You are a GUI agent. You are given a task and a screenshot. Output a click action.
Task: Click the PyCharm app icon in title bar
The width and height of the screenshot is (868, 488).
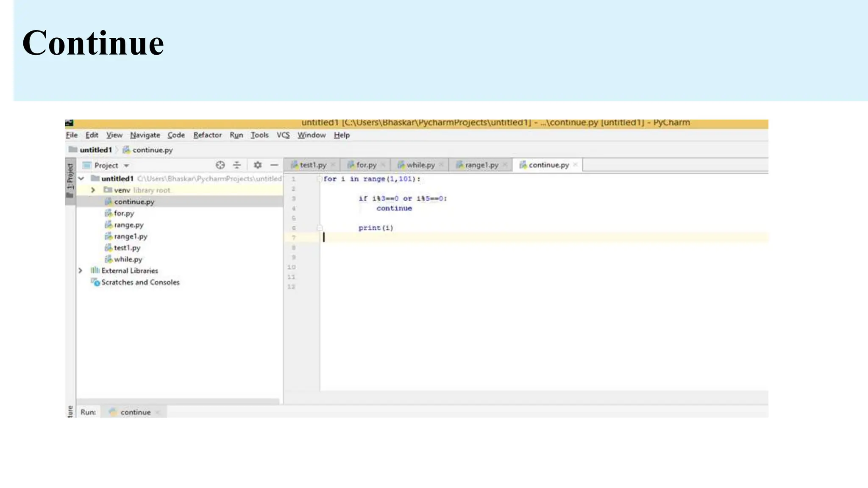tap(69, 123)
